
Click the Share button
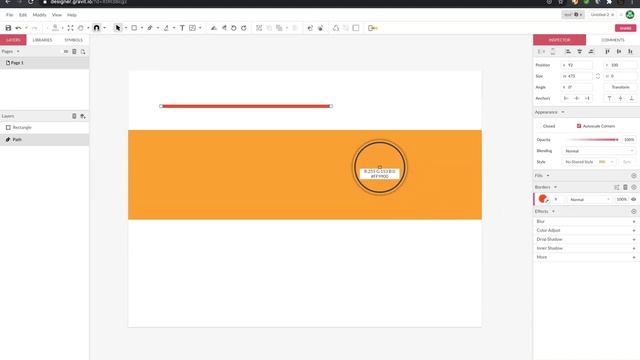point(625,28)
